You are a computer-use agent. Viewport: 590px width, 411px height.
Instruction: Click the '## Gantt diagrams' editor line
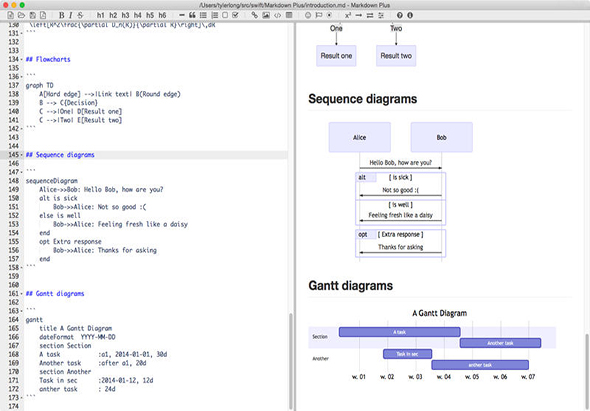(55, 294)
